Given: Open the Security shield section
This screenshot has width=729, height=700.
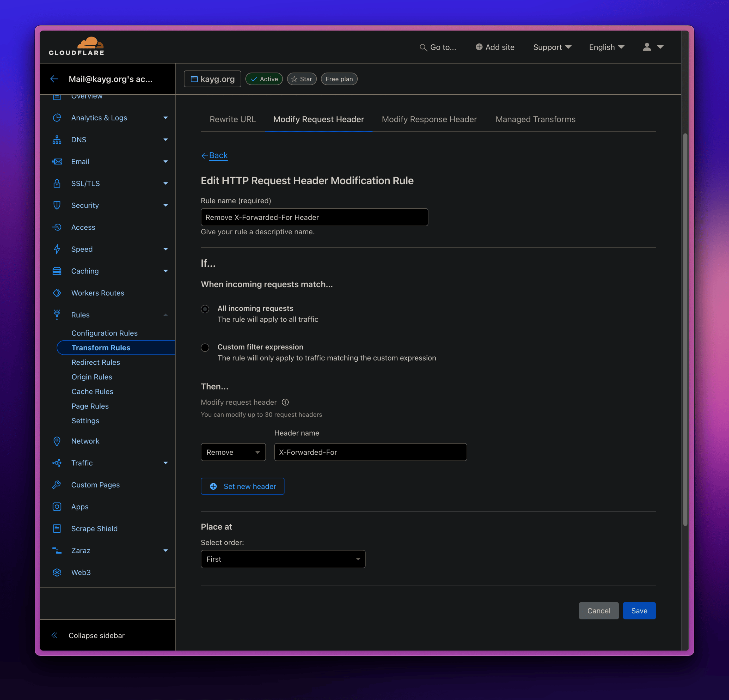Looking at the screenshot, I should coord(85,205).
